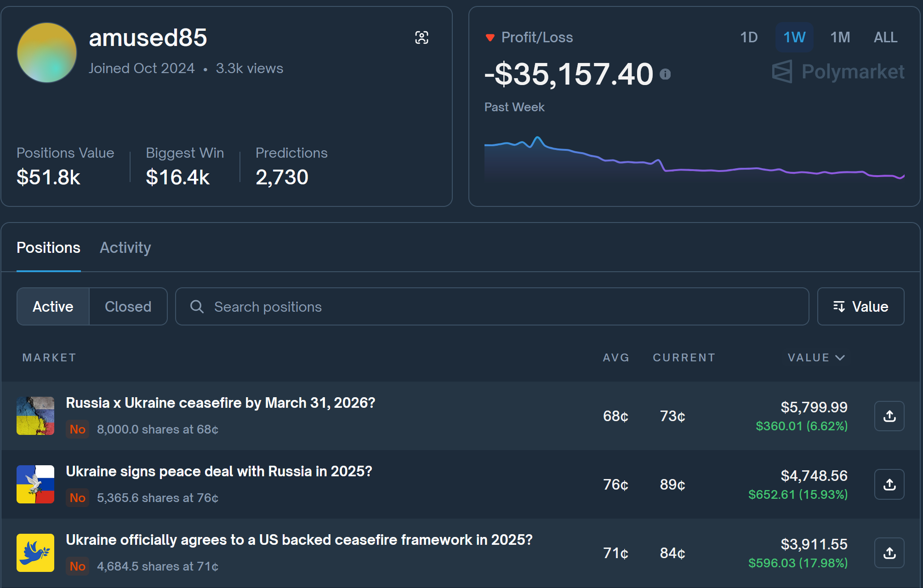Image resolution: width=923 pixels, height=588 pixels.
Task: Open Ukraine signs peace deal market link
Action: coord(219,471)
